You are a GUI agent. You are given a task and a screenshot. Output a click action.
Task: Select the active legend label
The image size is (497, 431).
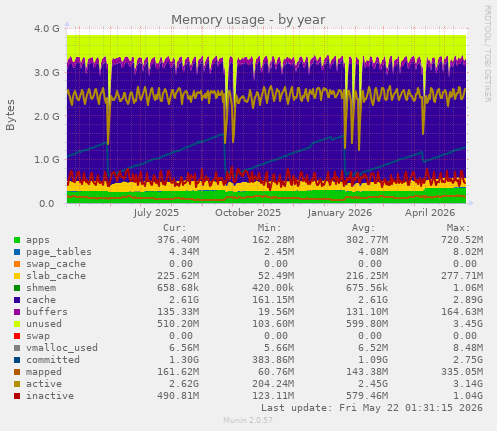(44, 384)
